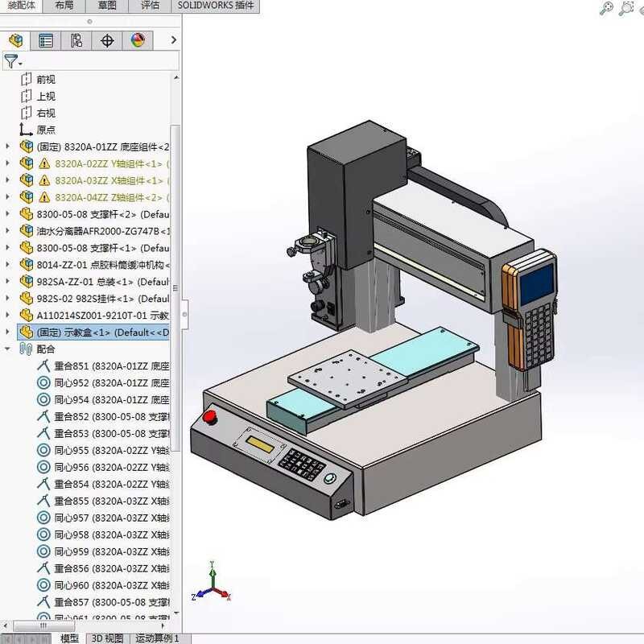
Task: Open the tree filter funnel dropdown
Action: [x=12, y=61]
